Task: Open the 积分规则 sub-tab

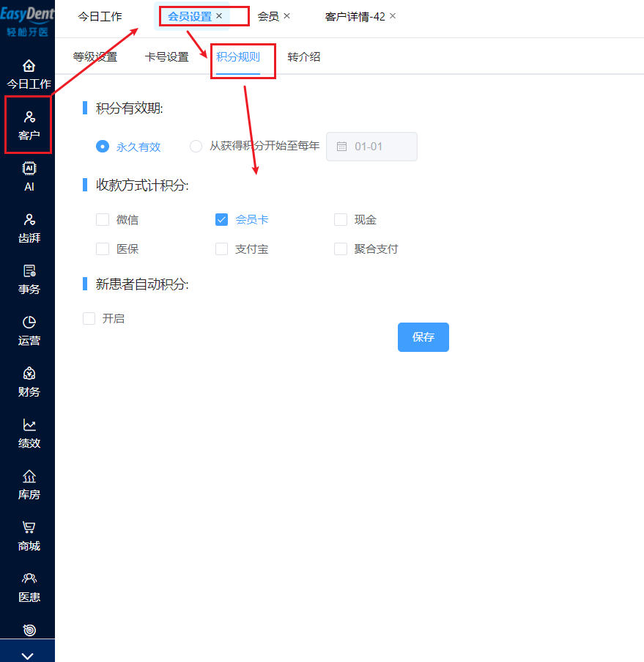Action: 238,57
